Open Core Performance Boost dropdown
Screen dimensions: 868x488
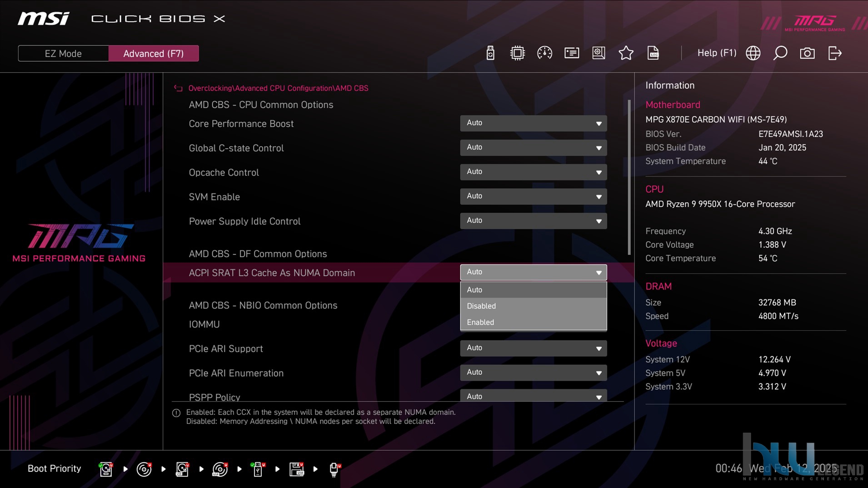[x=533, y=123]
